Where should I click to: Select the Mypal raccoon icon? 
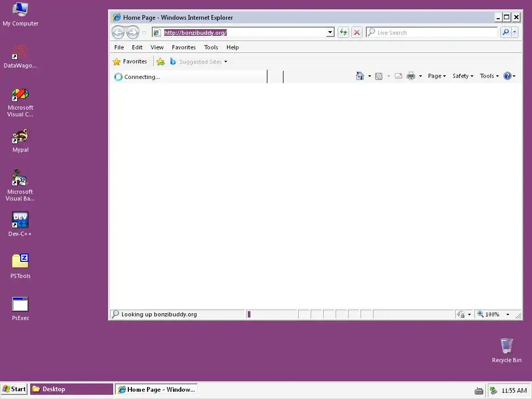click(x=20, y=140)
